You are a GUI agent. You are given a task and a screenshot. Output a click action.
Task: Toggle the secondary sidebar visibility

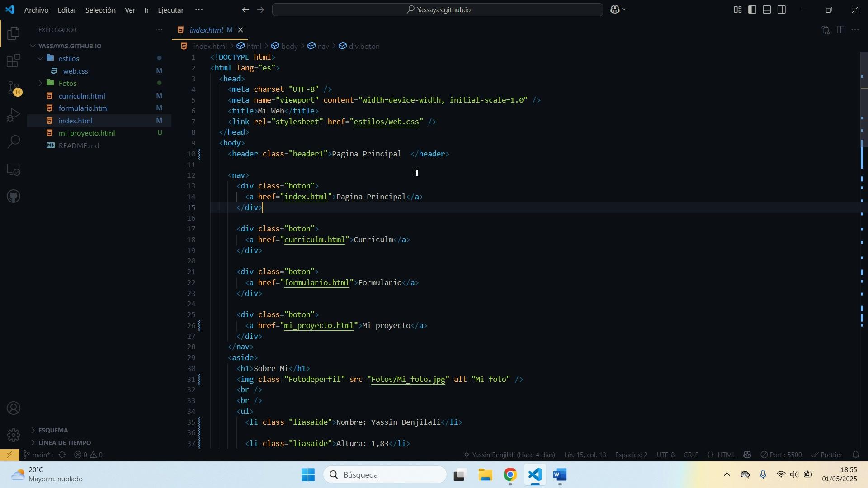point(782,9)
